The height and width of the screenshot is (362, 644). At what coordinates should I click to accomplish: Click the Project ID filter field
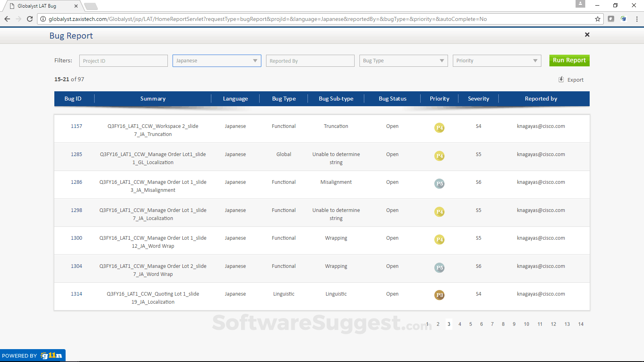123,61
